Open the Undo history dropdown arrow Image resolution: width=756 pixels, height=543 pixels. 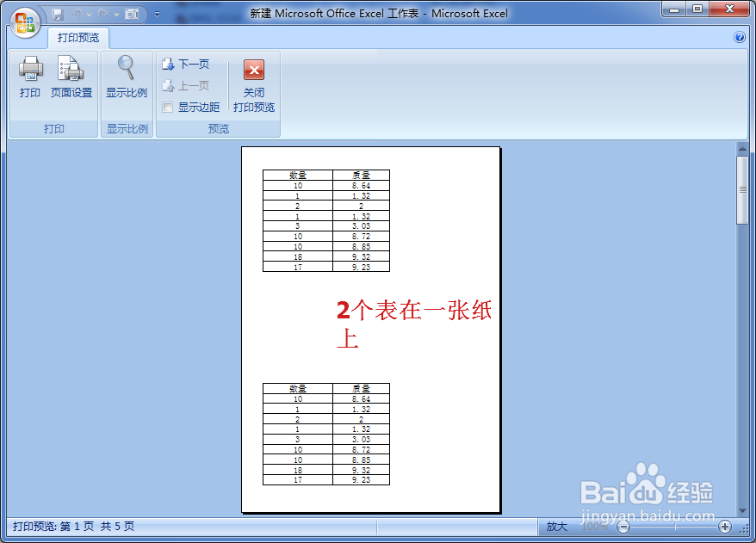click(x=90, y=15)
